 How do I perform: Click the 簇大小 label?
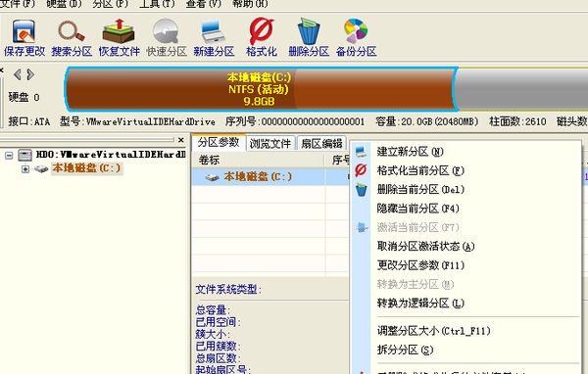pyautogui.click(x=213, y=334)
